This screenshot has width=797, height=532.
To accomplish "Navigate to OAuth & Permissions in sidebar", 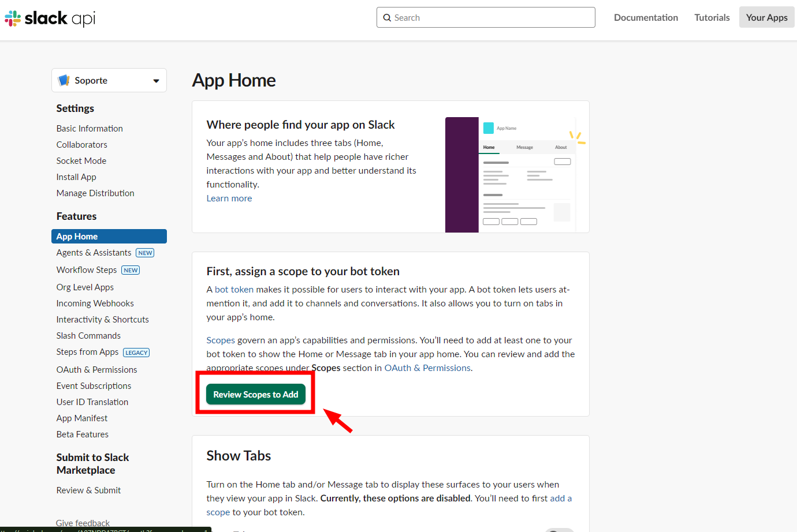I will [96, 370].
